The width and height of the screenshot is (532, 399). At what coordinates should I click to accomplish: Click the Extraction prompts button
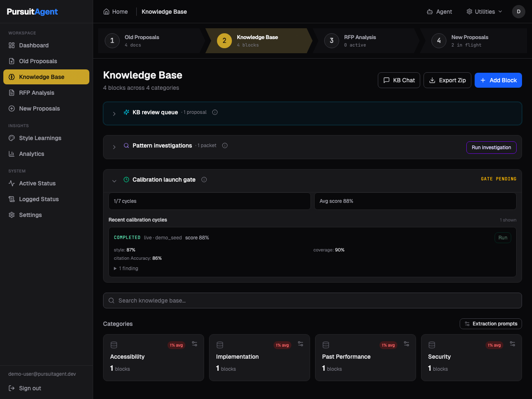tap(491, 324)
